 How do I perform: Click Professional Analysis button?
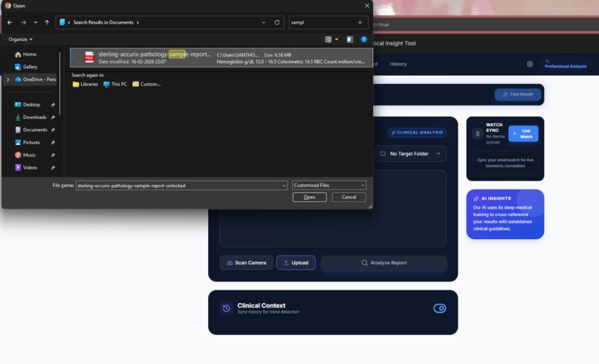[566, 64]
